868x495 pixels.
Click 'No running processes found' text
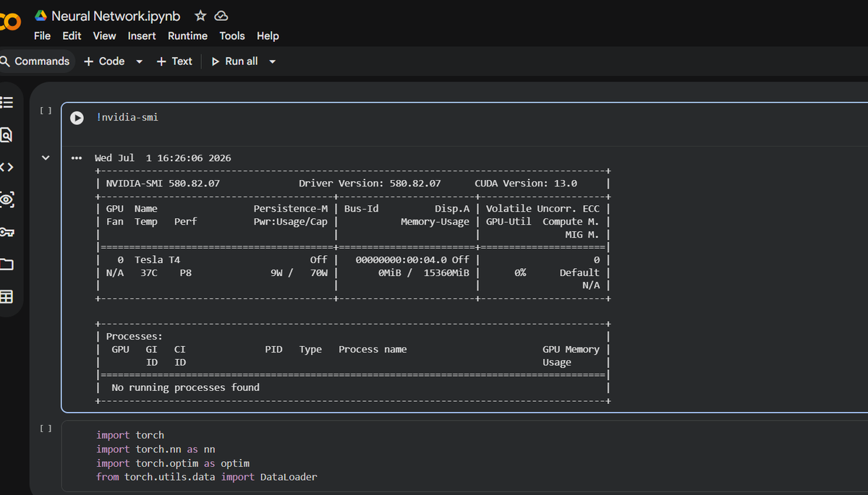pyautogui.click(x=185, y=387)
